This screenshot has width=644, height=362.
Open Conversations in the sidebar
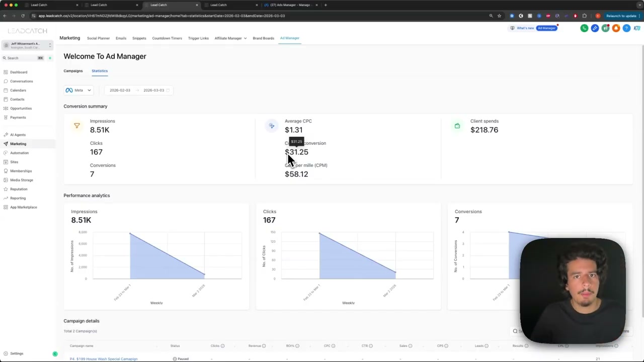(x=21, y=81)
